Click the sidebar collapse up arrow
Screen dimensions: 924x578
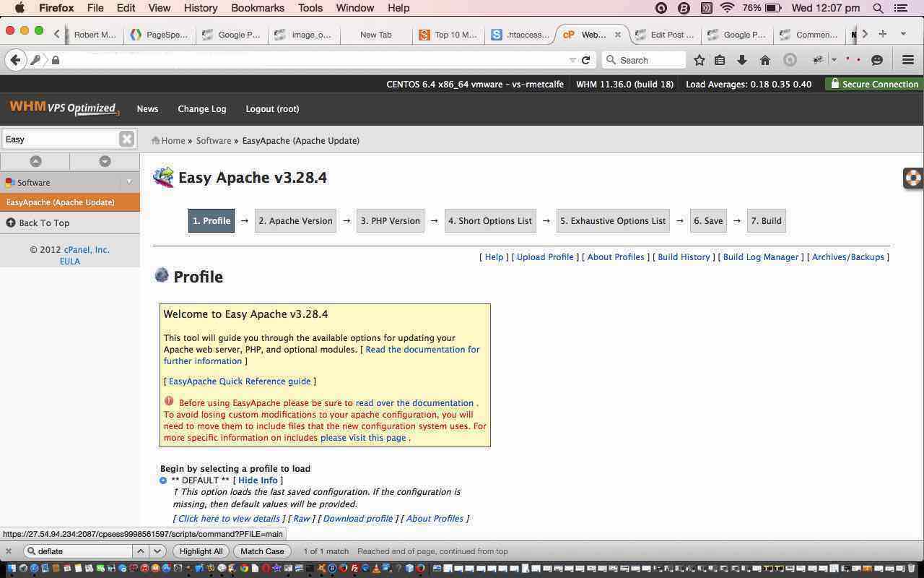[x=35, y=161]
